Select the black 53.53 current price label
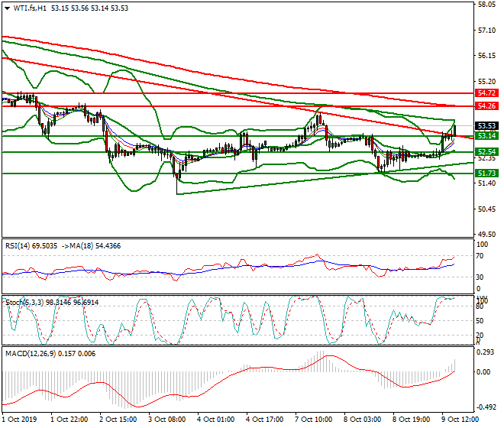Viewport: 504px width, 428px height. (x=486, y=126)
